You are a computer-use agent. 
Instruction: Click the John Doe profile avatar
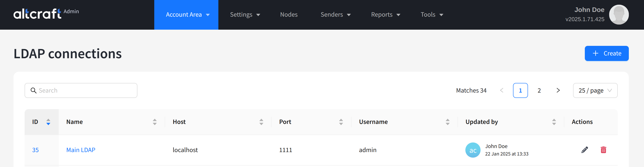pyautogui.click(x=619, y=15)
